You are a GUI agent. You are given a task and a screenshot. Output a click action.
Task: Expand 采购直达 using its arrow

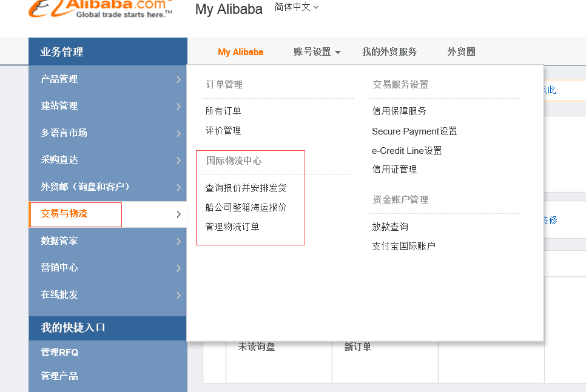click(x=178, y=160)
